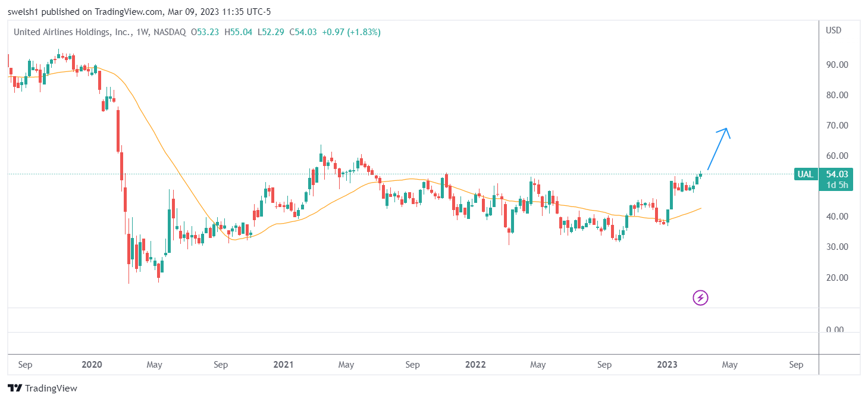Click the 54.03 current price tag
The width and height of the screenshot is (868, 401).
(x=836, y=174)
